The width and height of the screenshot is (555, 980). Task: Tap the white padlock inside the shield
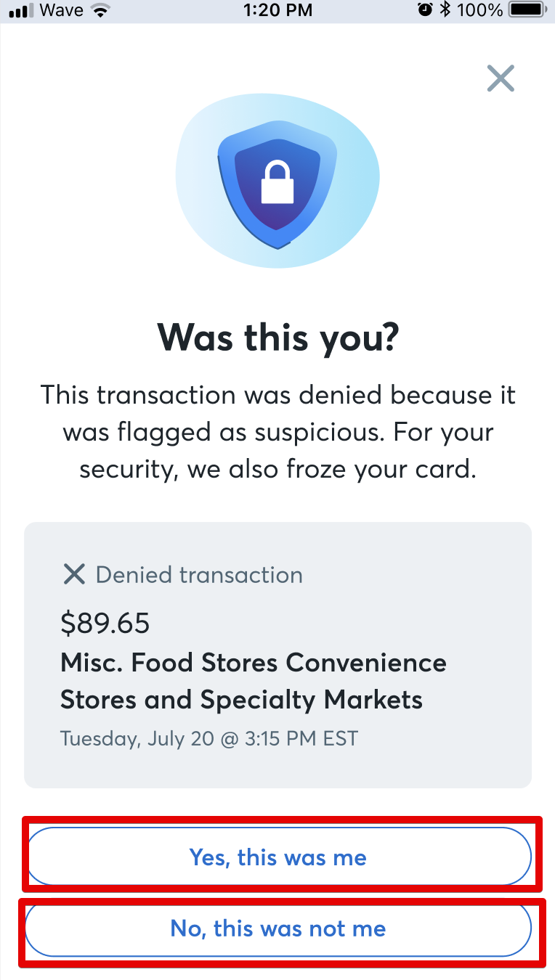click(277, 182)
